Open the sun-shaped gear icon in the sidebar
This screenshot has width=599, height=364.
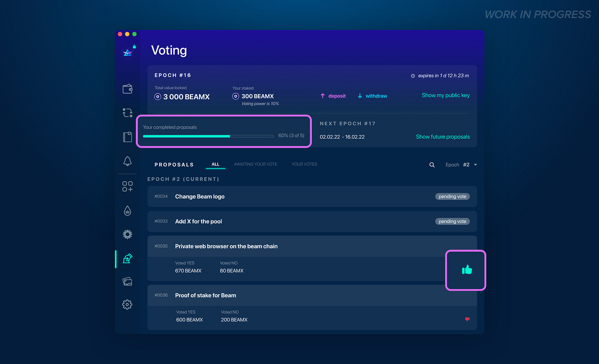(128, 234)
